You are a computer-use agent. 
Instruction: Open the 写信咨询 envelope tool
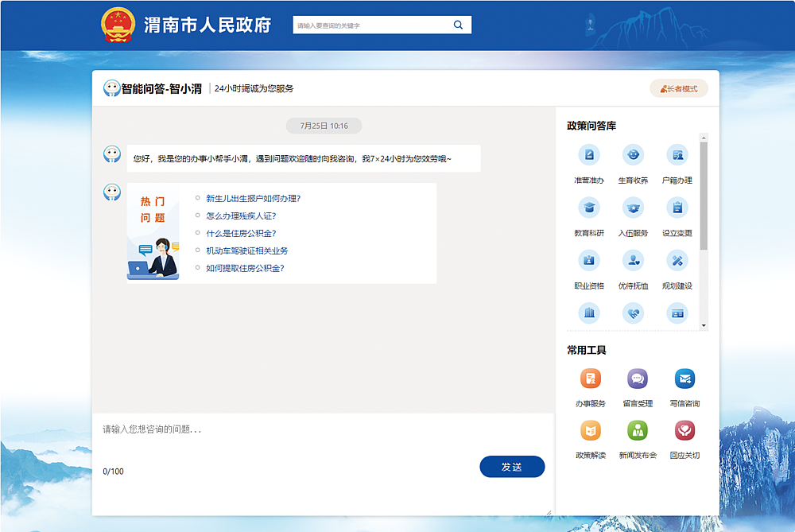tap(684, 379)
